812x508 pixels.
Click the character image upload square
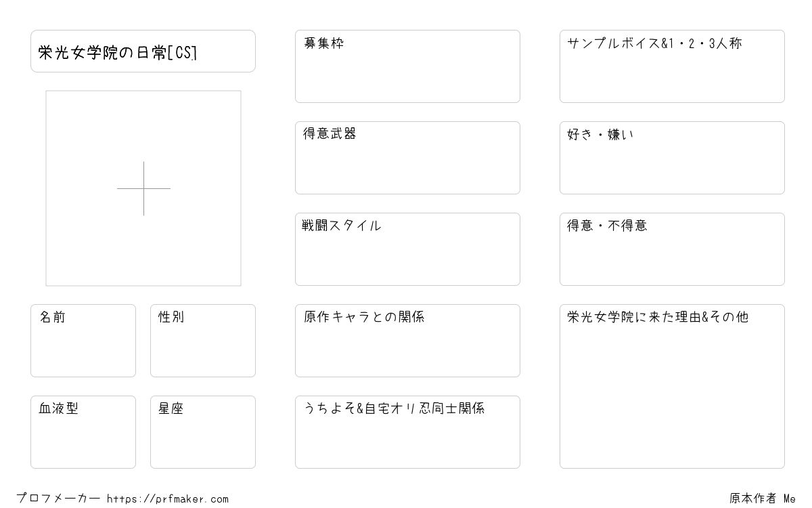pyautogui.click(x=143, y=188)
